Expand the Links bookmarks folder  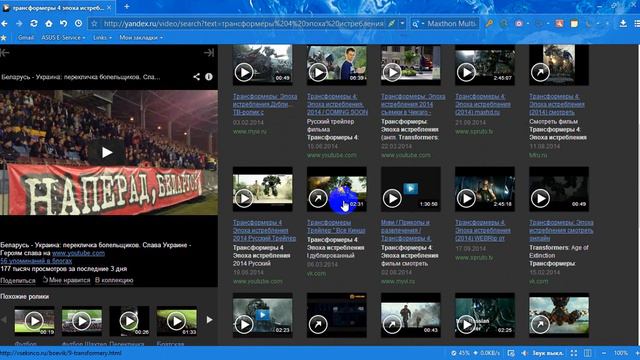click(x=102, y=38)
